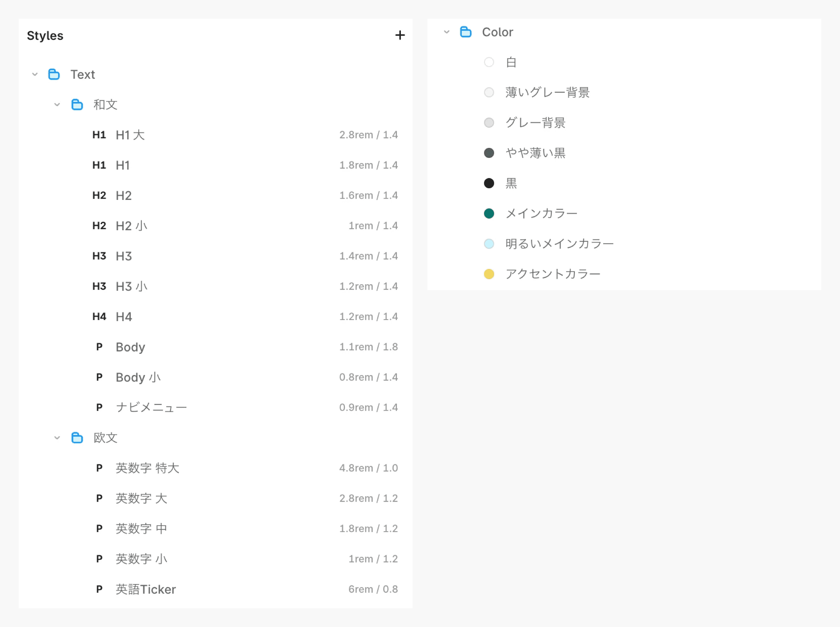The image size is (840, 627).
Task: Click the H4 tag icon
Action: 99,317
